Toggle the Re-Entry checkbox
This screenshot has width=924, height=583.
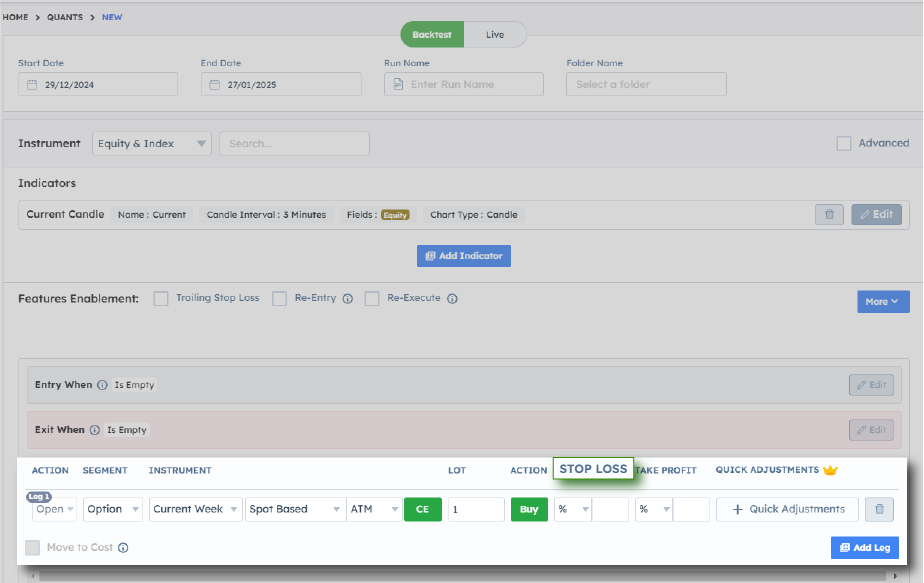point(280,299)
